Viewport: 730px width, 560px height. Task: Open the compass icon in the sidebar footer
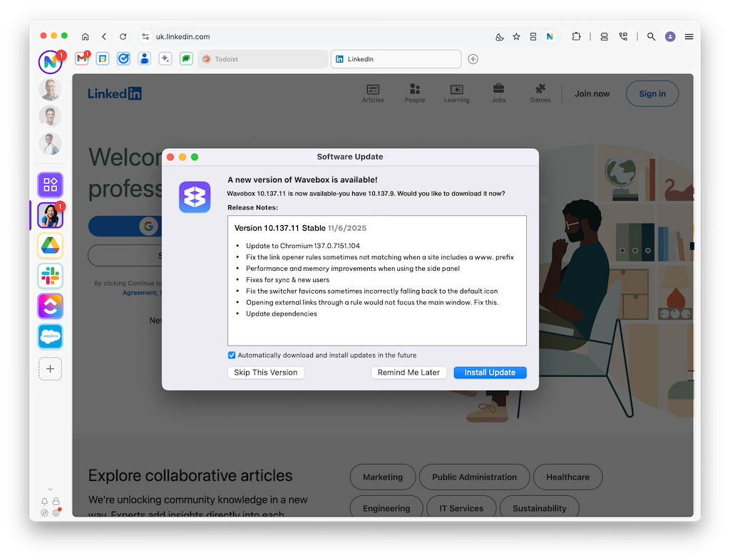point(44,513)
